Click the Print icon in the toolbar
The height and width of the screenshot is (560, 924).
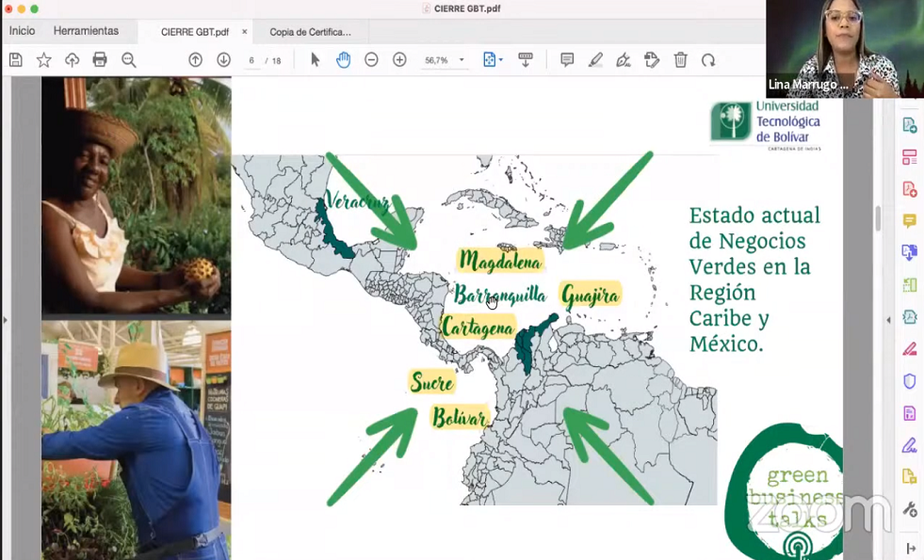pyautogui.click(x=101, y=60)
